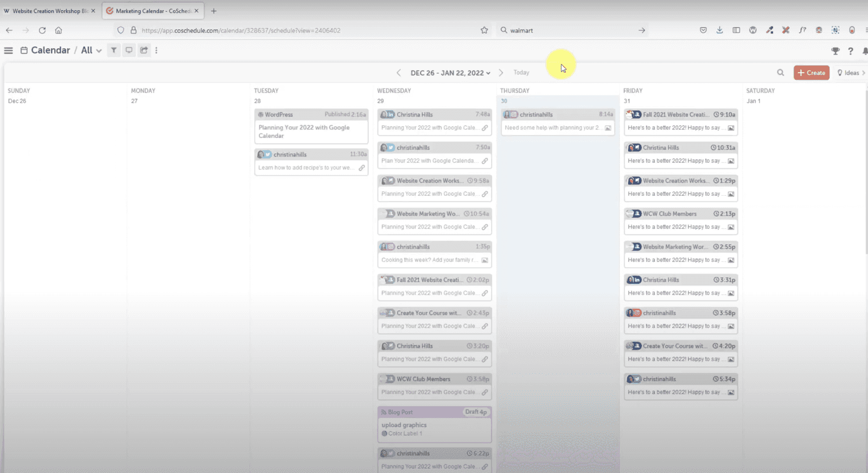Viewport: 868px width, 473px height.
Task: Open christinahills 8:14a Thursday post
Action: click(x=558, y=122)
